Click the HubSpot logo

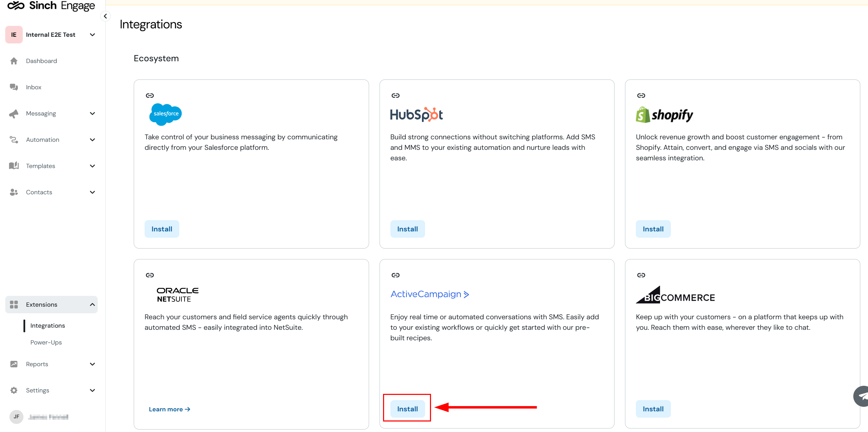417,114
